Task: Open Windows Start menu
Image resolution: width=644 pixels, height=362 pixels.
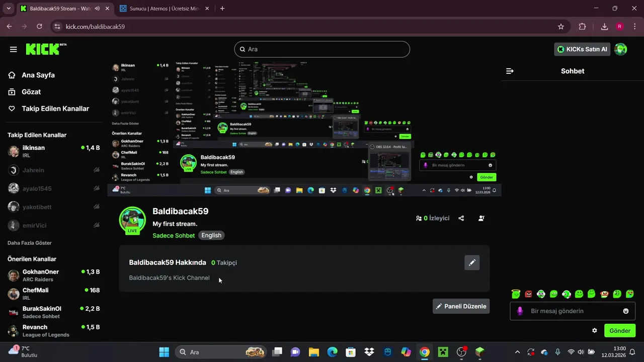Action: click(x=164, y=352)
